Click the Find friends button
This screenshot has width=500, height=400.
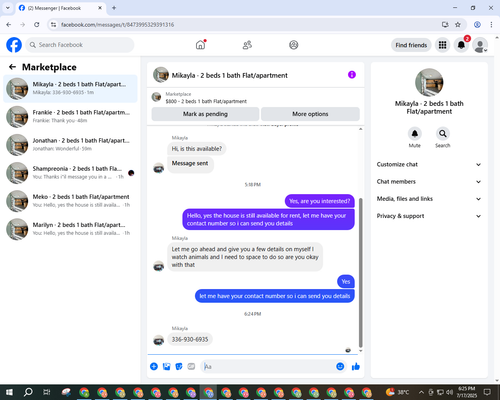411,45
